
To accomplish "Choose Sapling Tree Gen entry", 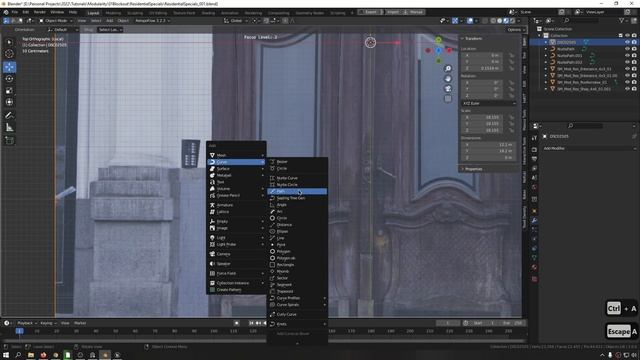I will (x=297, y=198).
